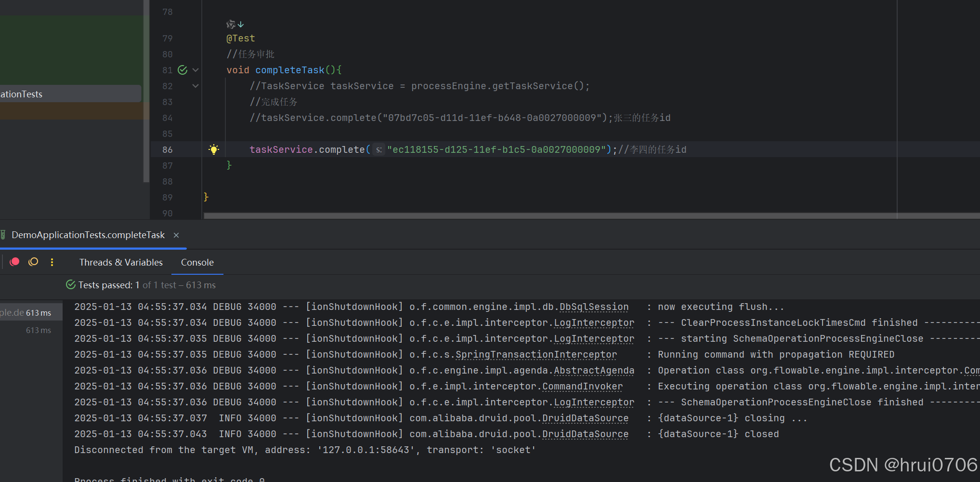Open the lightbulb intention action on line 86
The height and width of the screenshot is (482, 980).
(x=213, y=149)
